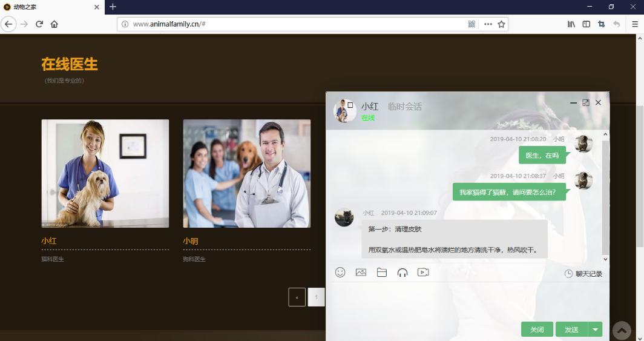The height and width of the screenshot is (341, 644).
Task: Select page 1 in pagination
Action: tap(316, 297)
